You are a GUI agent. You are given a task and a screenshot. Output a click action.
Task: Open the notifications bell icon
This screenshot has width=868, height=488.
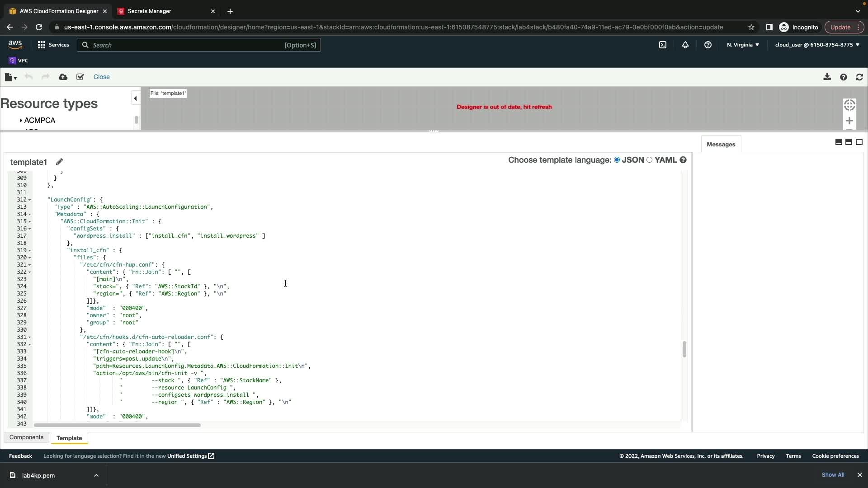(x=685, y=45)
